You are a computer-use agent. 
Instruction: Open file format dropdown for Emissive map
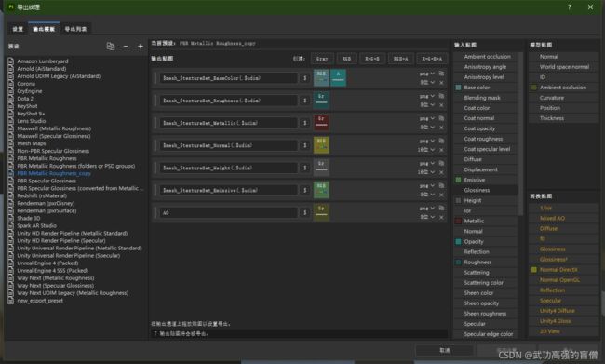426,185
